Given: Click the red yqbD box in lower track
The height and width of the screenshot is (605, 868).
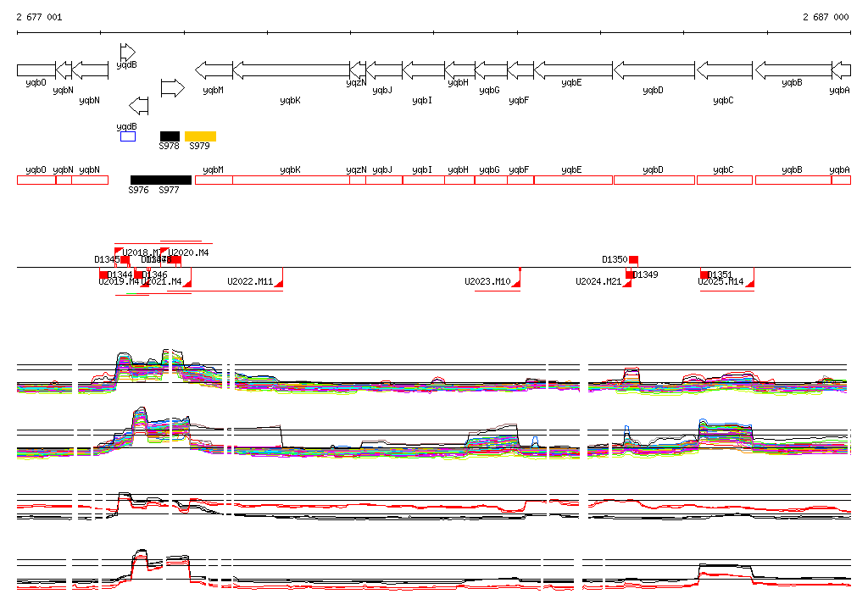Looking at the screenshot, I should coord(654,180).
